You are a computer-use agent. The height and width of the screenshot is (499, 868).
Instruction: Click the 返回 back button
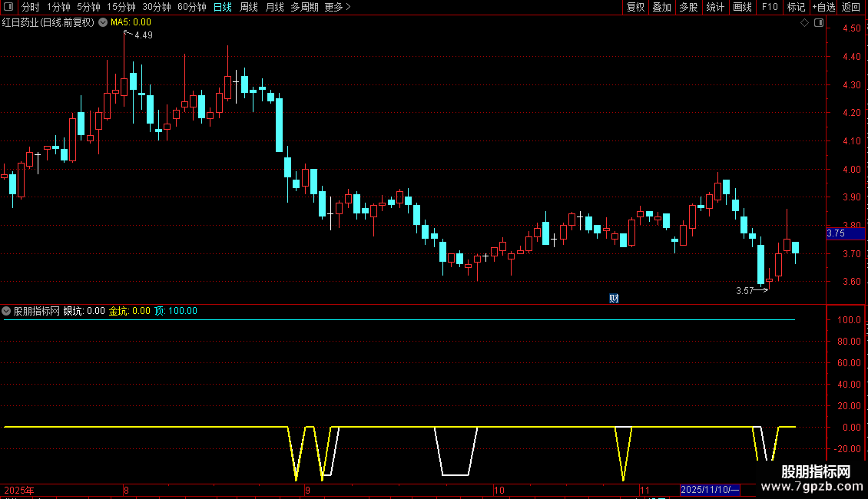point(851,7)
